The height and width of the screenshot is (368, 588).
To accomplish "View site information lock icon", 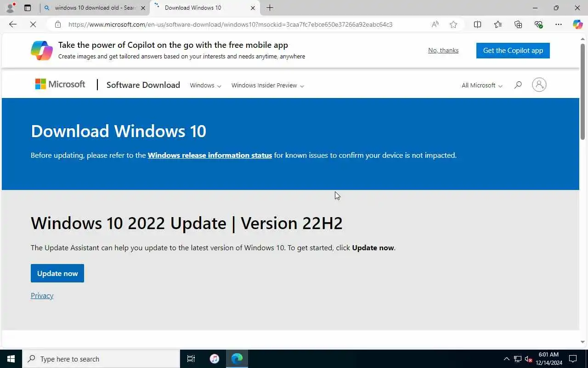I will (x=58, y=24).
